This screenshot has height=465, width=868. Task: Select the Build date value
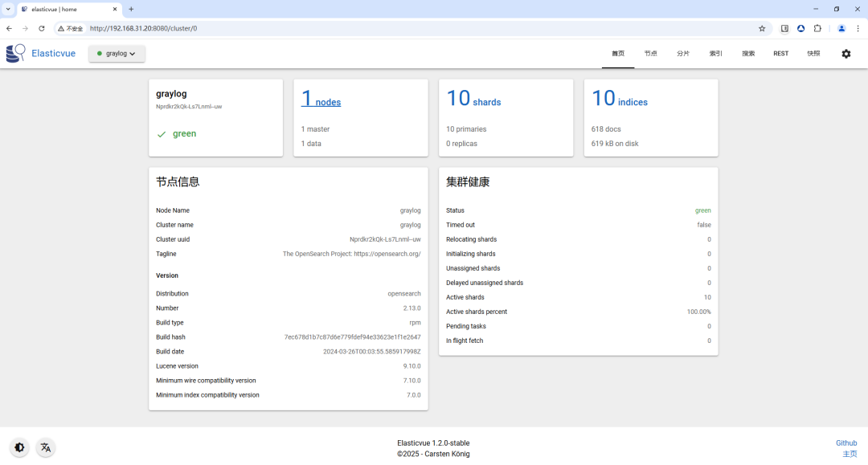tap(372, 352)
